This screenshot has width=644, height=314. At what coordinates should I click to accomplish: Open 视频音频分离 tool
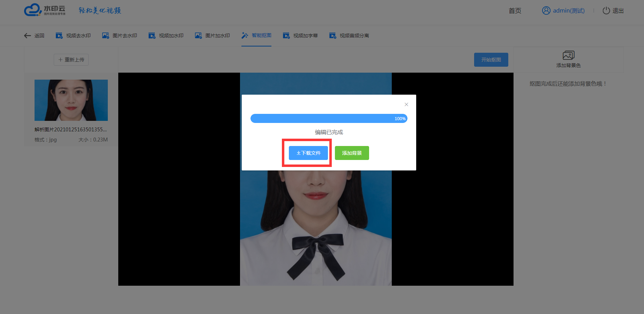tap(349, 36)
